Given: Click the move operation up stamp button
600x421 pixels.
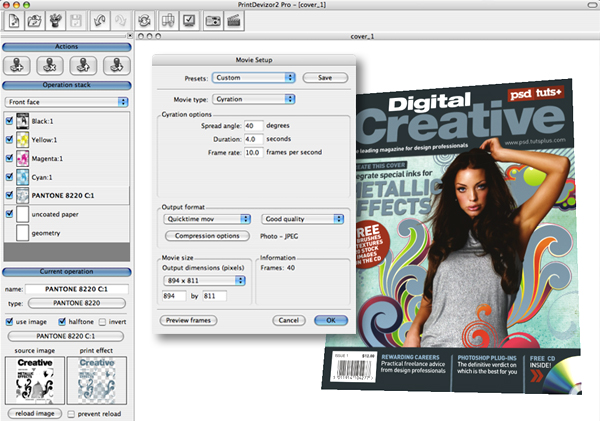Looking at the screenshot, I should coord(83,65).
